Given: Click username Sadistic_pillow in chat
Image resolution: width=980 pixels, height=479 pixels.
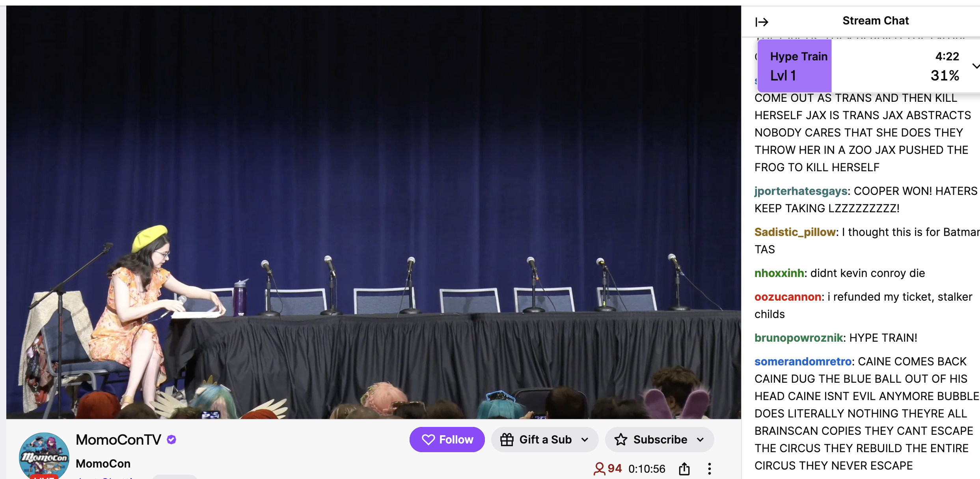Looking at the screenshot, I should 795,232.
